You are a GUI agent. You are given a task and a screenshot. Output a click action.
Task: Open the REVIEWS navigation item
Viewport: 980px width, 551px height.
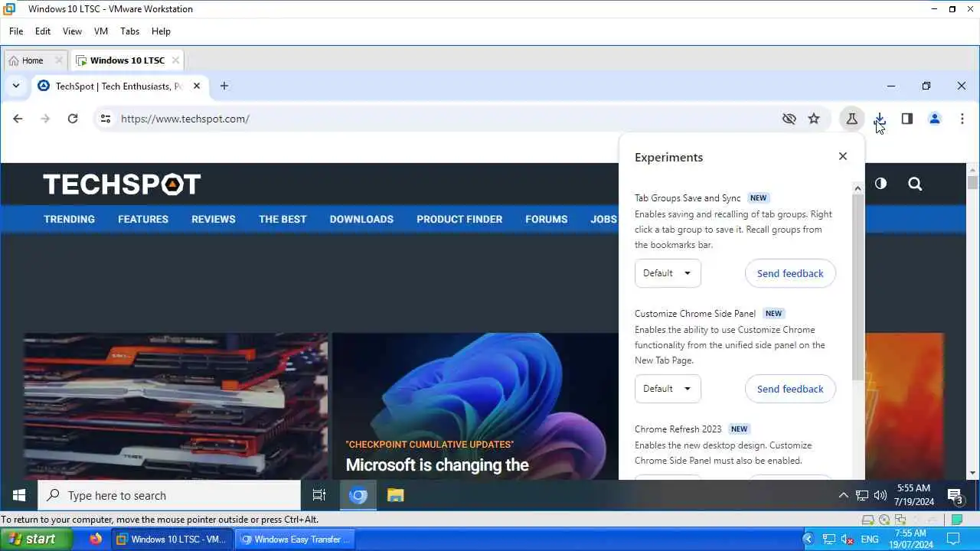point(214,219)
